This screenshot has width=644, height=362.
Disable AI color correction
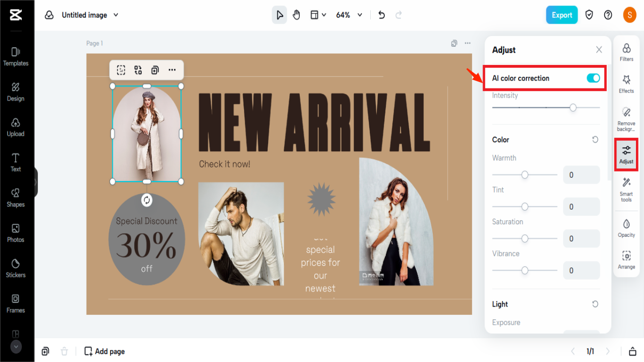coord(593,78)
